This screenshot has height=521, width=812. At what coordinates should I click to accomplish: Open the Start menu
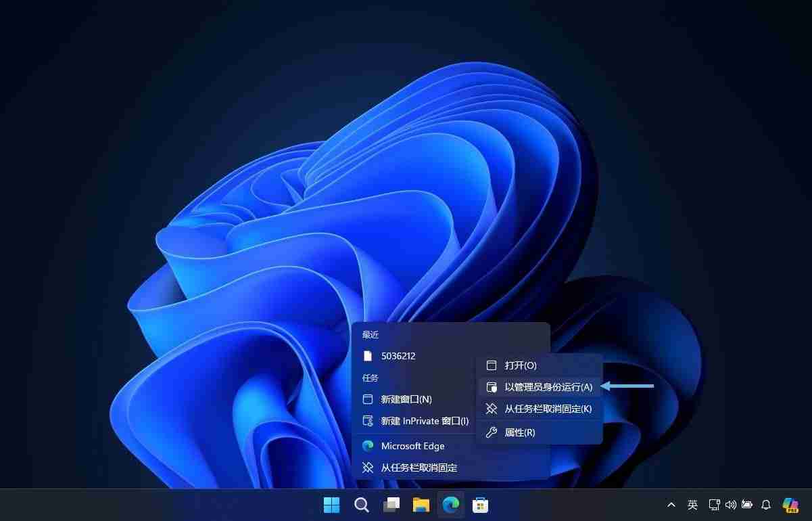pos(331,505)
